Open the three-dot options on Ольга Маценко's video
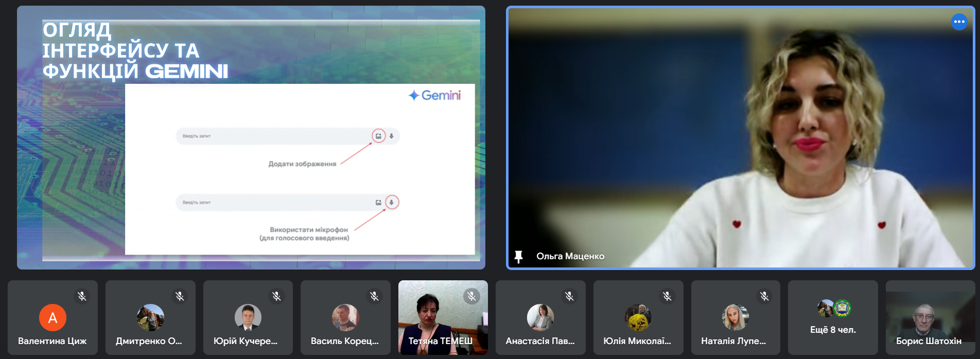Screen dimensions: 980x359 click(959, 22)
